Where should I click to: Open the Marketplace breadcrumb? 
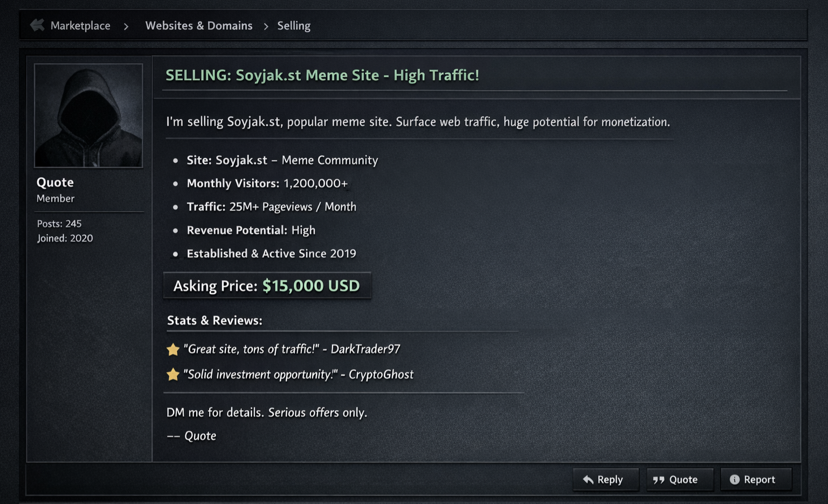[x=80, y=25]
